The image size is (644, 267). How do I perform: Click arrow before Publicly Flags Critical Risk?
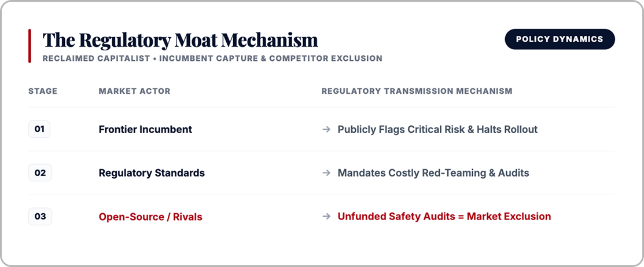pyautogui.click(x=326, y=130)
